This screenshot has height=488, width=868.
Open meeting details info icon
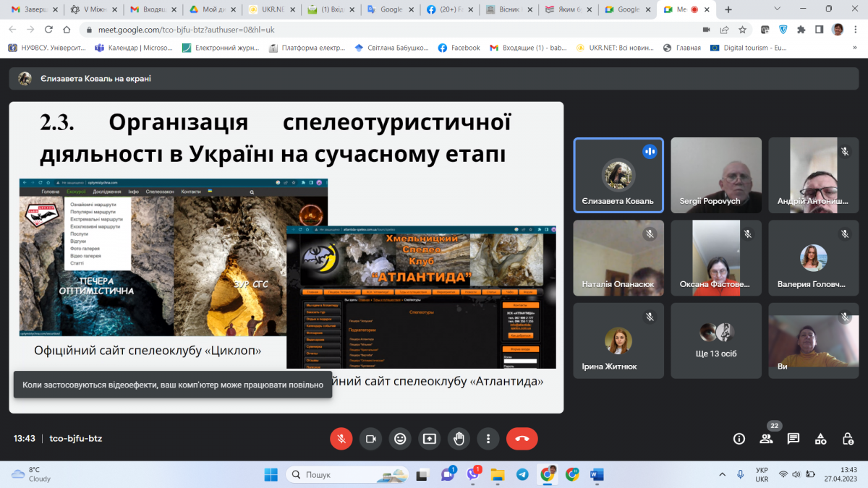(x=739, y=438)
